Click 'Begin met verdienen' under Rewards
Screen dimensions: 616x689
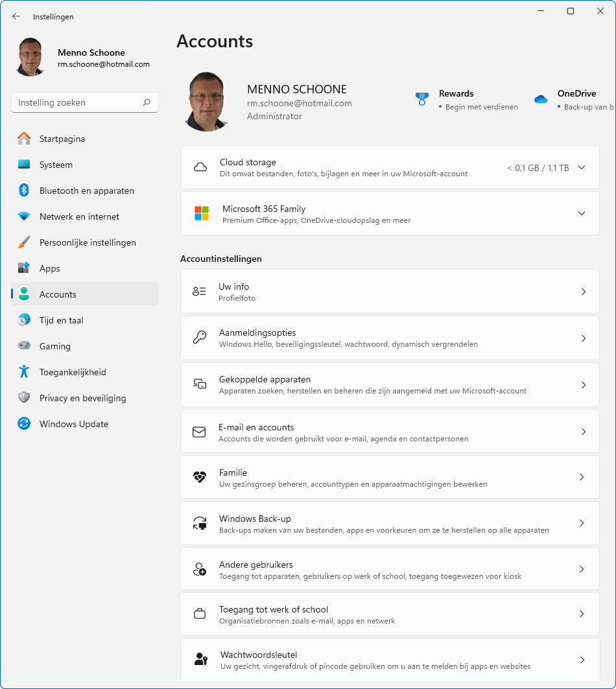[482, 107]
